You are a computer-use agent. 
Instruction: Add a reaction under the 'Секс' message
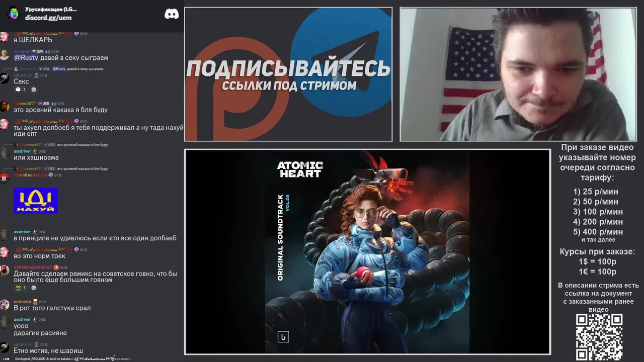(x=34, y=89)
